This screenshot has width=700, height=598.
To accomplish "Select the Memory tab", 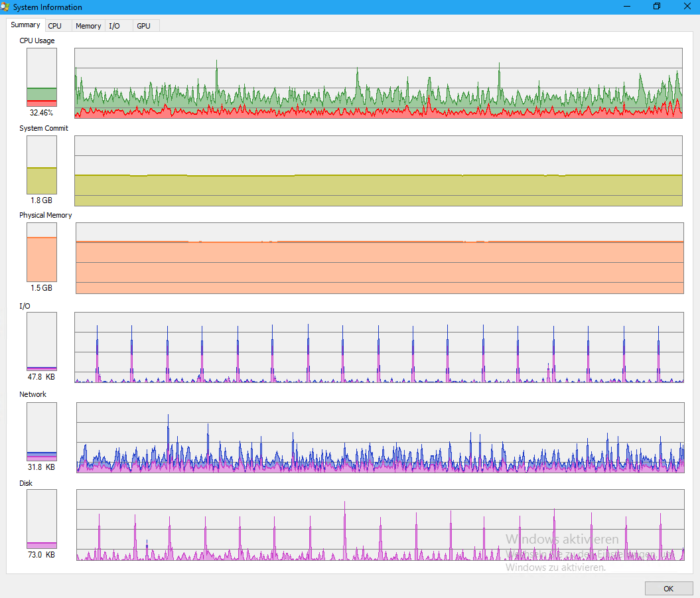I will [x=88, y=26].
